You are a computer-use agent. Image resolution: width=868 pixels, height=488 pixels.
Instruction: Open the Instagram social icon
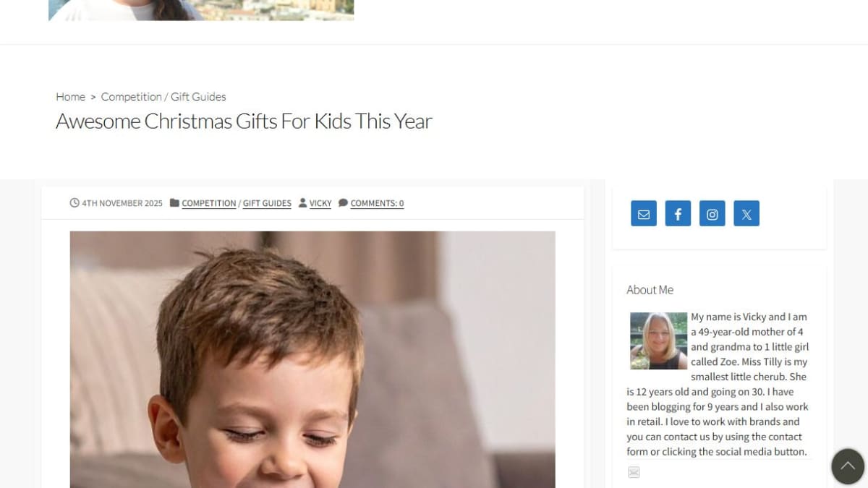coord(712,213)
